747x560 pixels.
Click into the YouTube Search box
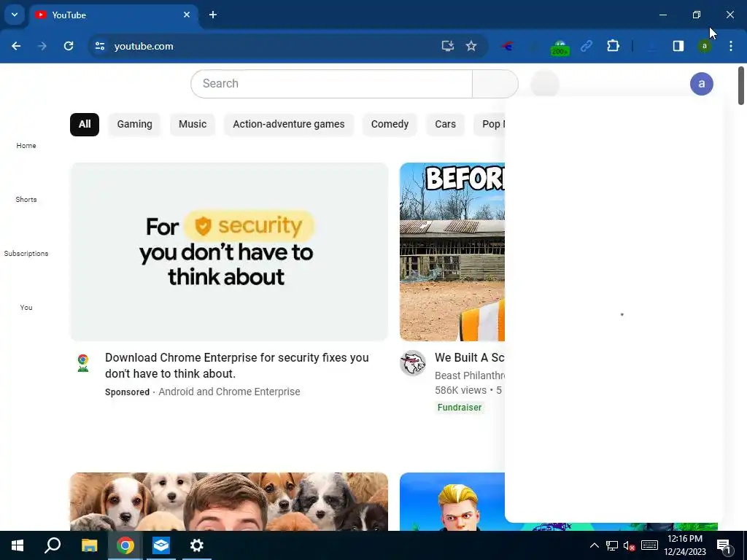[332, 84]
